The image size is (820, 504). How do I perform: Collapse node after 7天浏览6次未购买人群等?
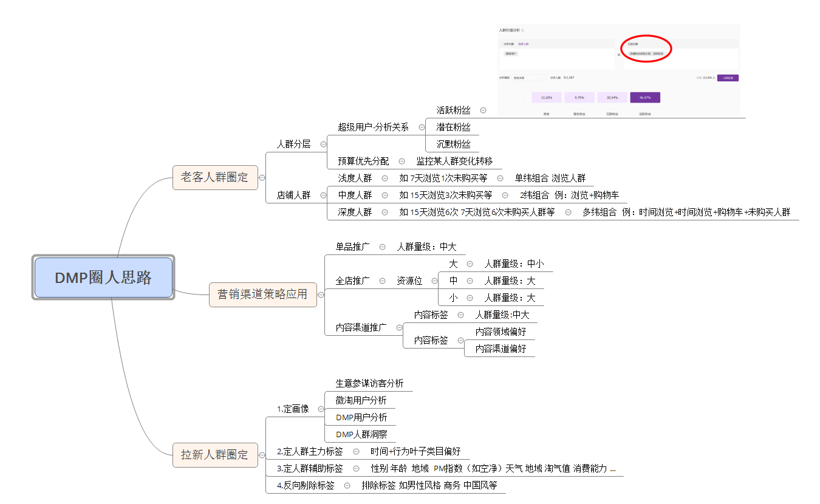568,213
